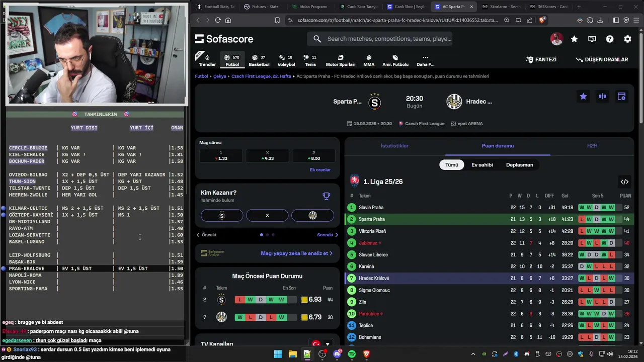Open the Trendler sports category

[x=207, y=60]
